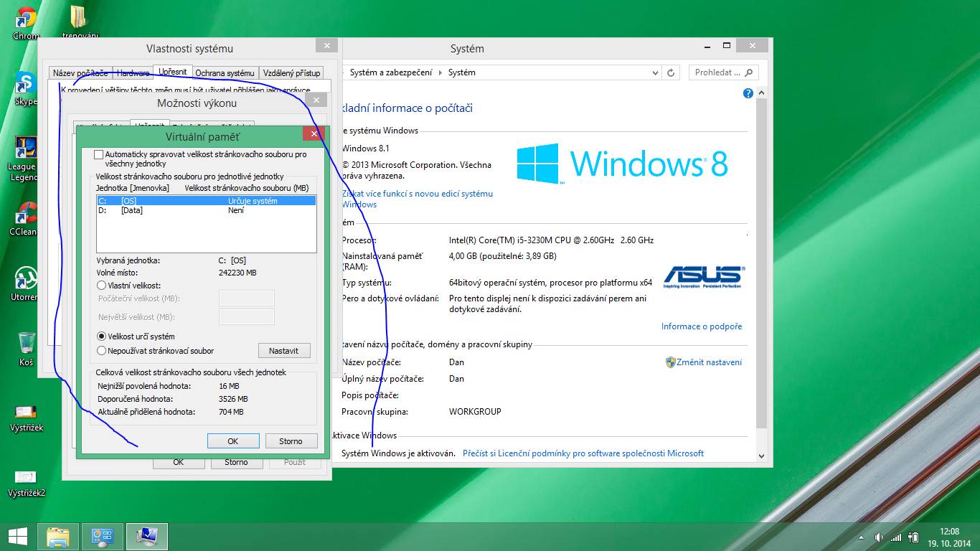Click the Počáteční velikost (MB) field
The height and width of the screenshot is (551, 980).
point(246,298)
